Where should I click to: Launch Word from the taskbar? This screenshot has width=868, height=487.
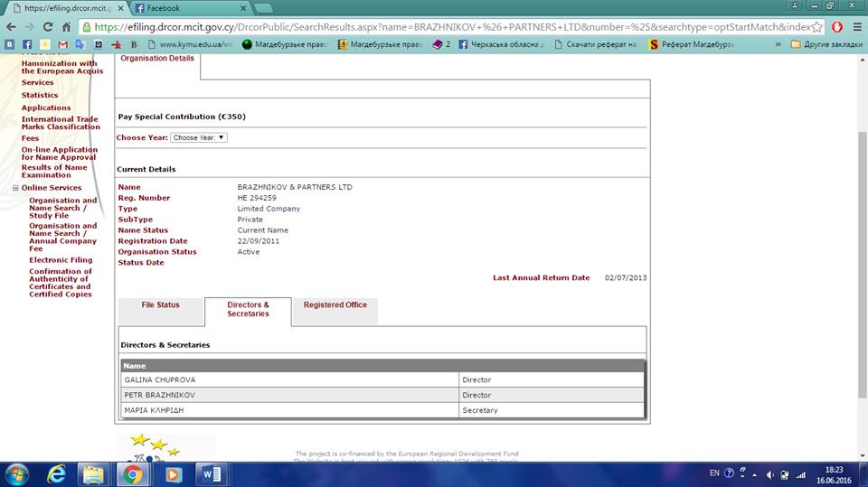pyautogui.click(x=211, y=474)
